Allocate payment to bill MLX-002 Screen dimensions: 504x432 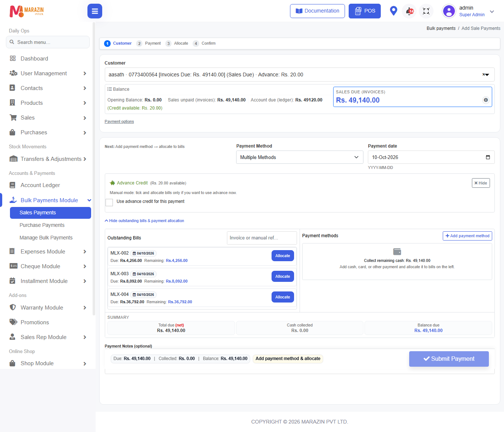[283, 256]
